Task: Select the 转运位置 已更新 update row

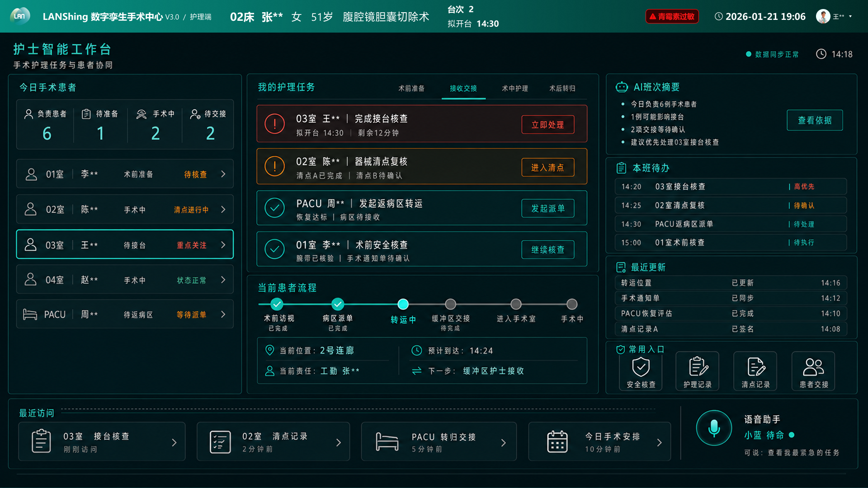Action: 731,283
